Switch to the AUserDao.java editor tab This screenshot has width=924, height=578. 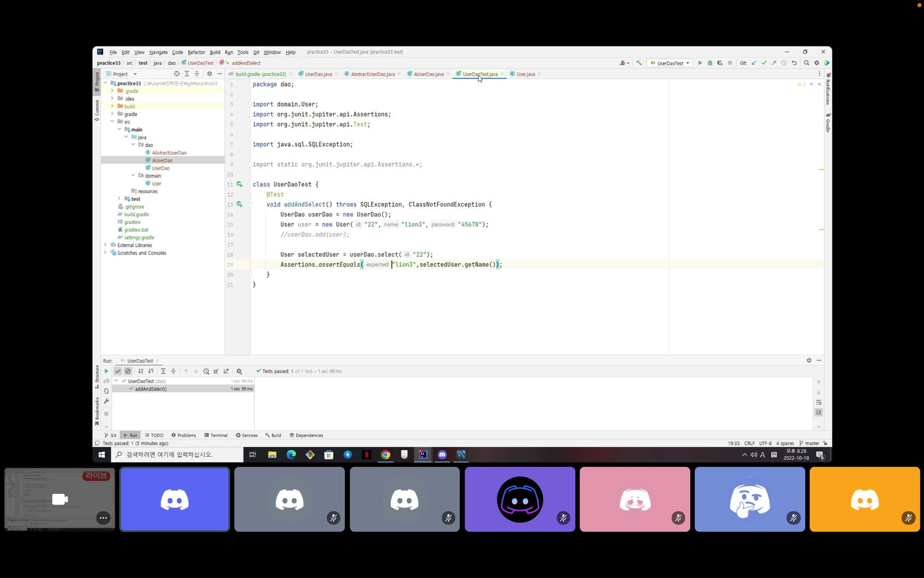coord(428,74)
